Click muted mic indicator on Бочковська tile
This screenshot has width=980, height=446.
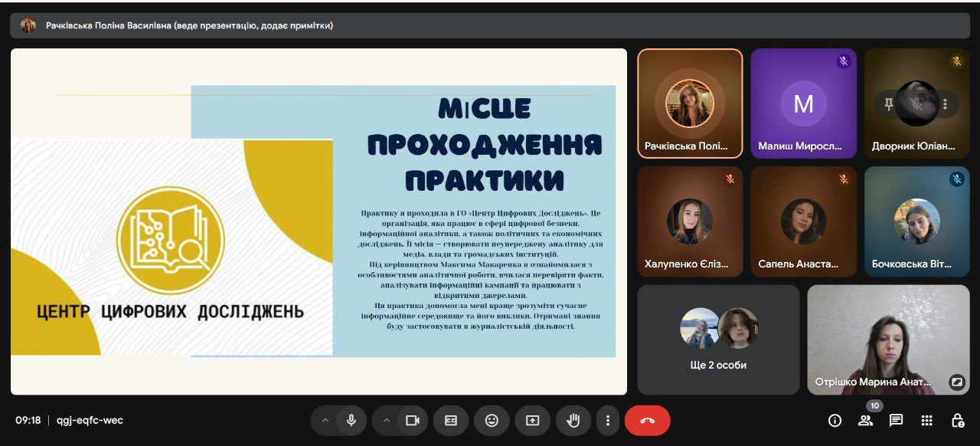[957, 179]
